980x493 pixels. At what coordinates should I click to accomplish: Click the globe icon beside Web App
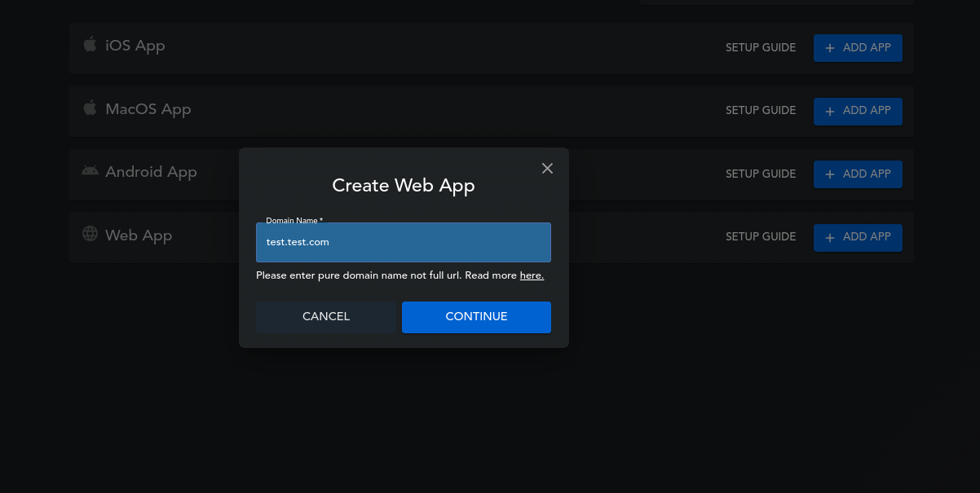90,234
